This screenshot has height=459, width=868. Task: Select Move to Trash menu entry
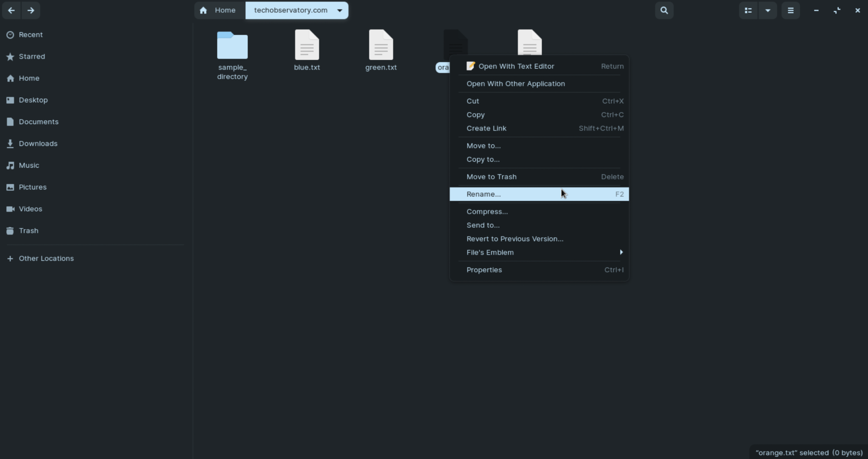pos(491,177)
